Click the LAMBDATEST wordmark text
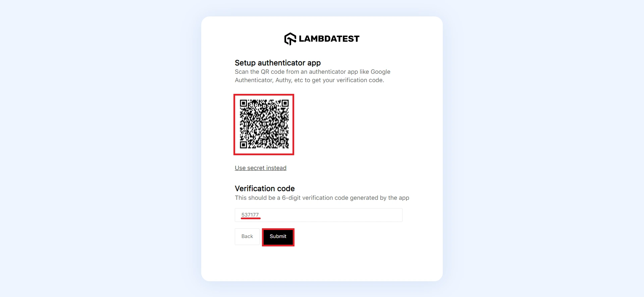 329,39
